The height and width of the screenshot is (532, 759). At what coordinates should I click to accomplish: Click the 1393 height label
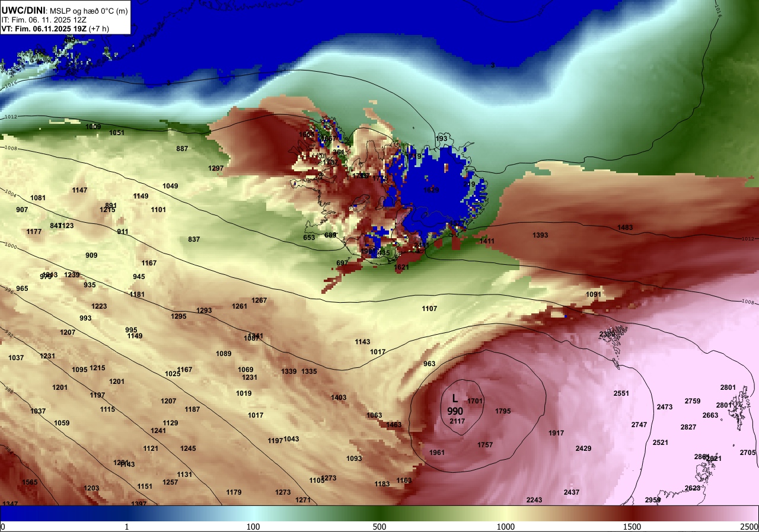(540, 235)
